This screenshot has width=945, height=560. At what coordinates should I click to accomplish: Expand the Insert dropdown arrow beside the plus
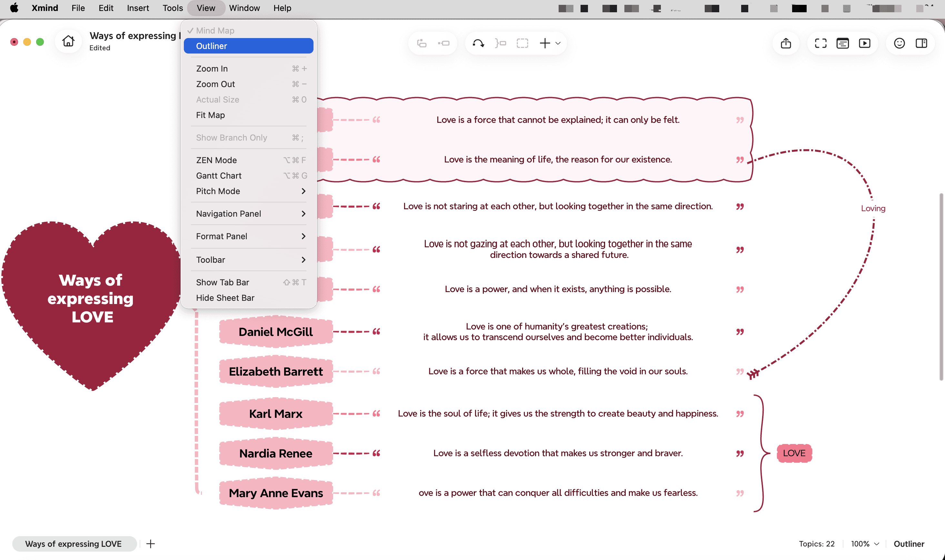click(x=558, y=43)
